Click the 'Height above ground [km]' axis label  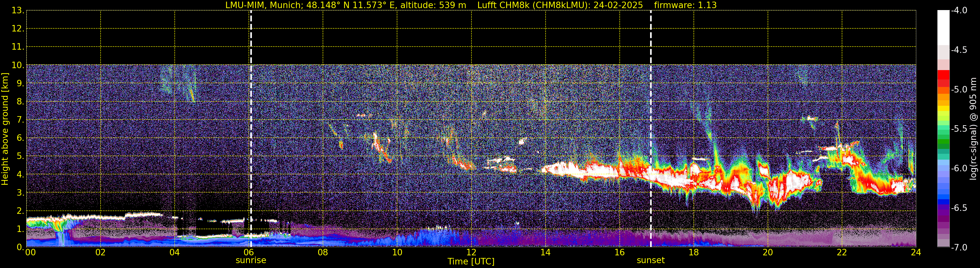pyautogui.click(x=5, y=129)
